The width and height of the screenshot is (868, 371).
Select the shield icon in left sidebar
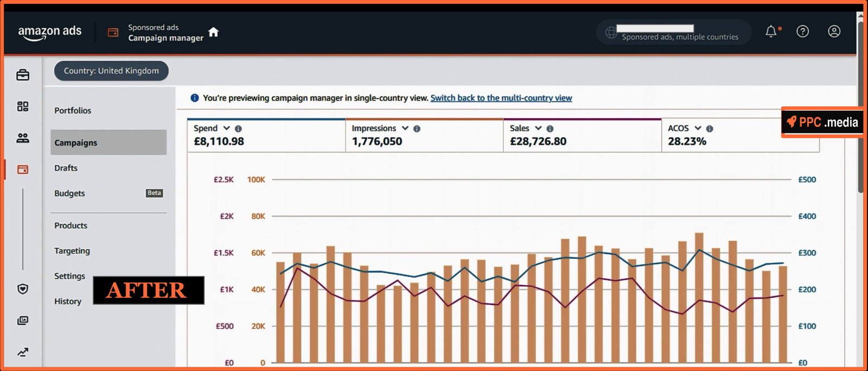(x=23, y=289)
